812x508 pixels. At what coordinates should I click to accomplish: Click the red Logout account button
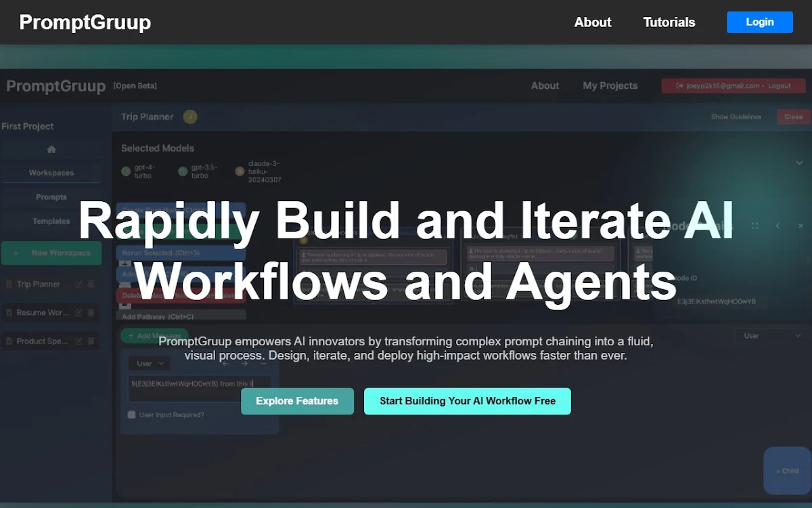733,86
